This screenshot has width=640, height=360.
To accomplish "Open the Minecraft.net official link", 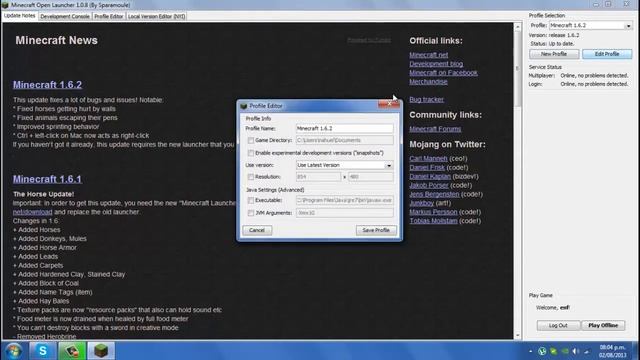I will point(429,55).
